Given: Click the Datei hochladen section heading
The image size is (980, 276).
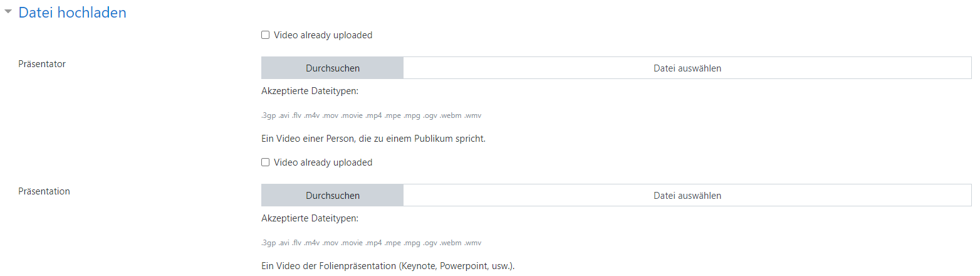Looking at the screenshot, I should tap(72, 13).
